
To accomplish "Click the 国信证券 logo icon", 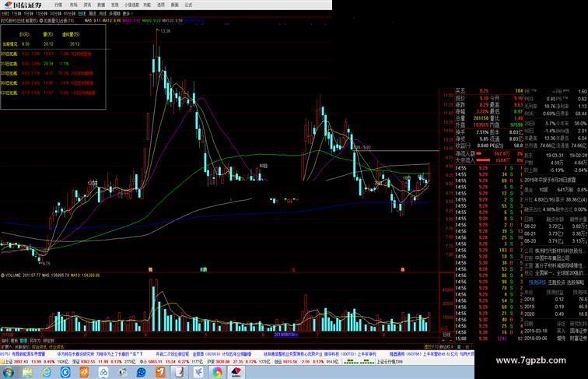I will coord(8,5).
